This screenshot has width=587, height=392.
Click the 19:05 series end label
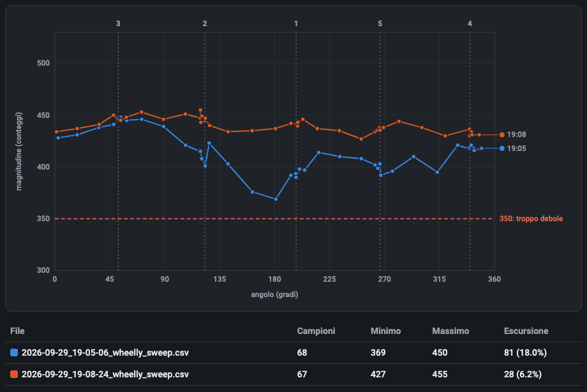point(516,149)
